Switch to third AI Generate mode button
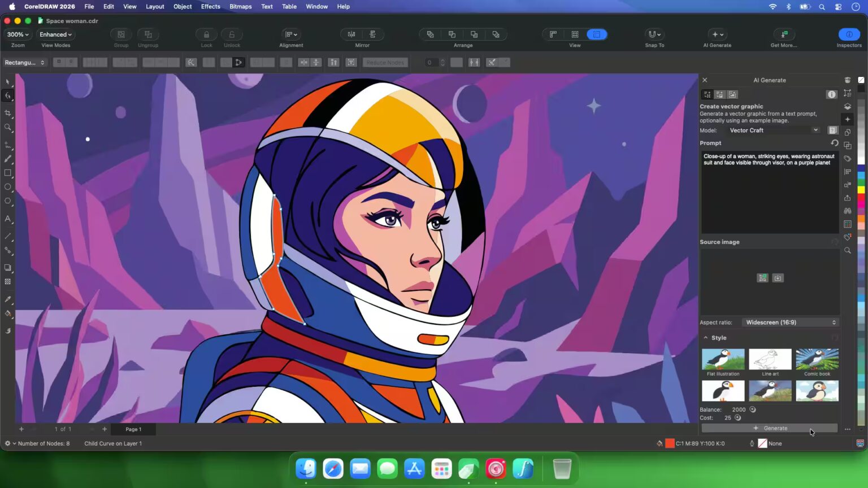The height and width of the screenshot is (488, 868). [732, 94]
